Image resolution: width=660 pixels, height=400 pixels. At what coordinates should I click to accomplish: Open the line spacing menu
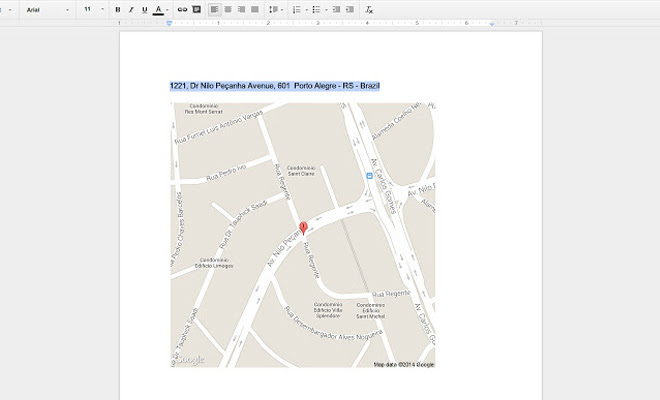[x=276, y=9]
